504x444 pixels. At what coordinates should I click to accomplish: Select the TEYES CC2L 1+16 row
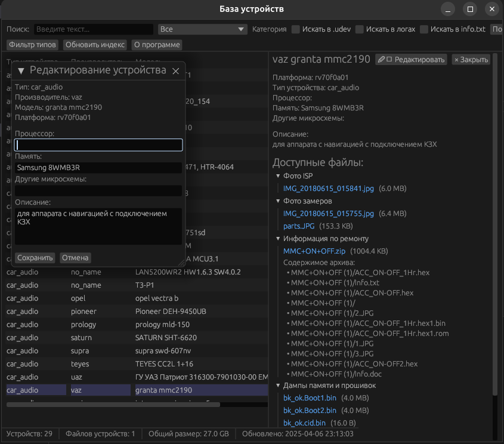pos(137,363)
